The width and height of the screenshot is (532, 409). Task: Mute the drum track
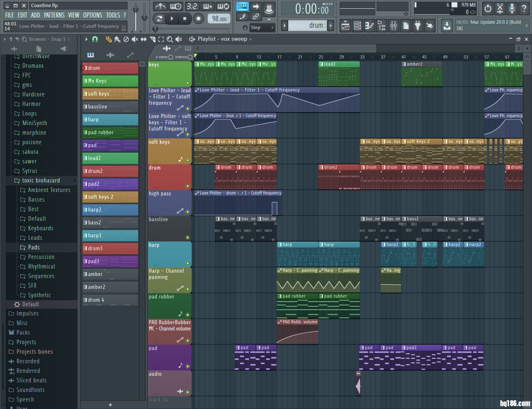(x=187, y=186)
